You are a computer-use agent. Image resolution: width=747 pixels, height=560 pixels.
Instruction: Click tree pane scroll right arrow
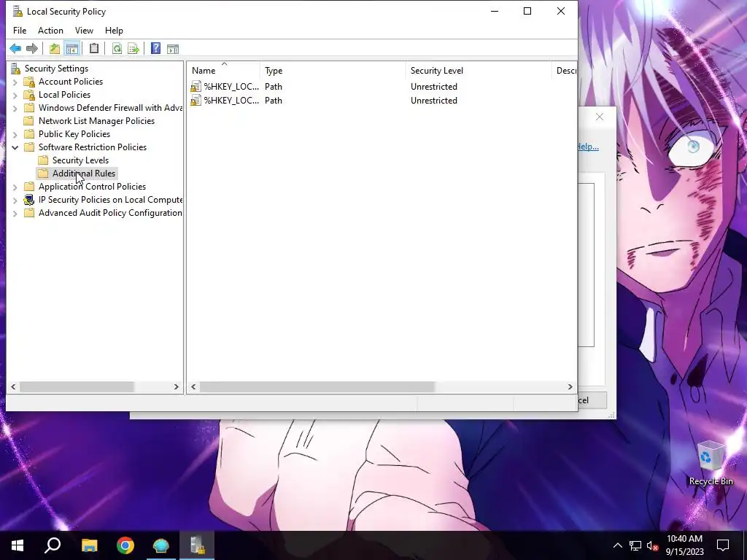point(177,386)
